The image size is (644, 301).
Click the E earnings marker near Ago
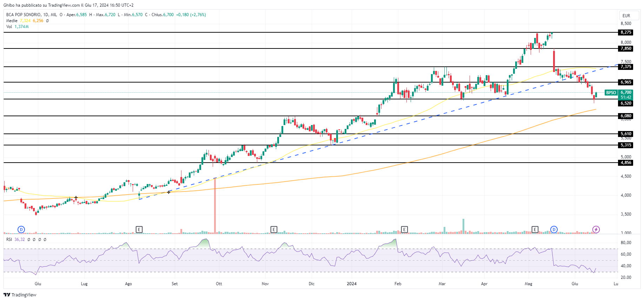(139, 229)
